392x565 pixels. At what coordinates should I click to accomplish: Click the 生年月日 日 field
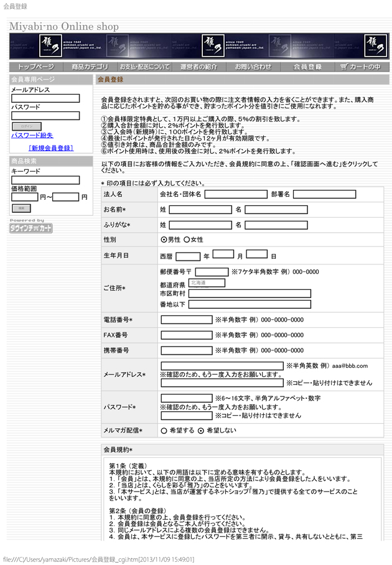257,254
